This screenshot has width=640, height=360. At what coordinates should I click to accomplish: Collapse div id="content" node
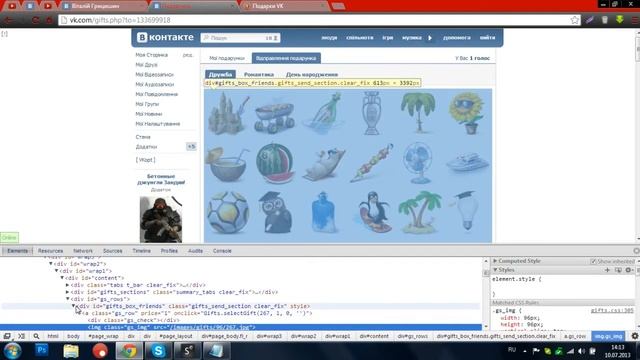pyautogui.click(x=62, y=278)
